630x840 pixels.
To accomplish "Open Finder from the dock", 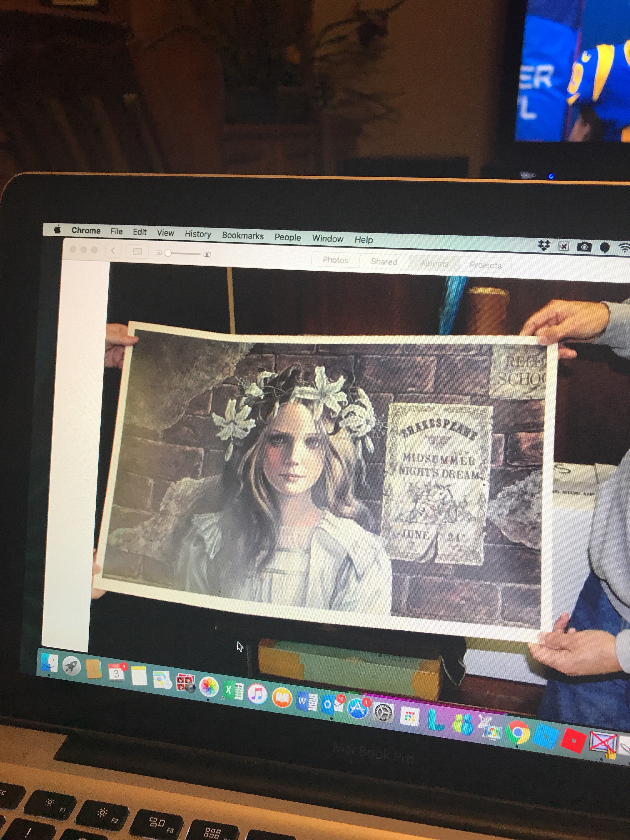I will point(50,663).
